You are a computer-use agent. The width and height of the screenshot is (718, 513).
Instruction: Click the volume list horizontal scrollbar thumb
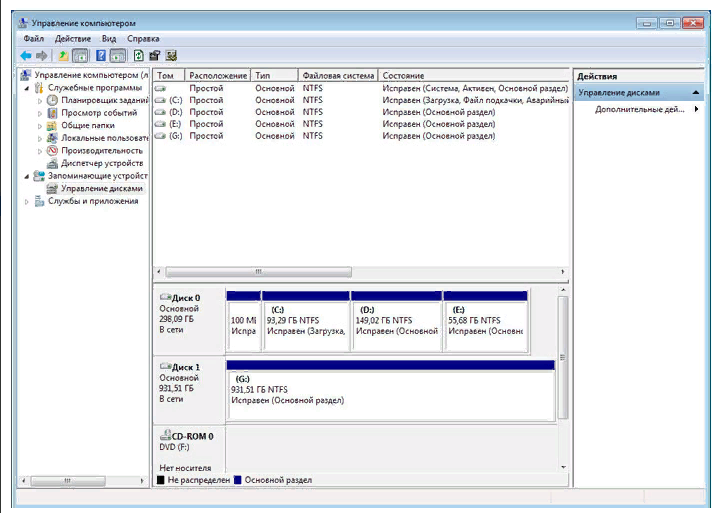[x=259, y=272]
